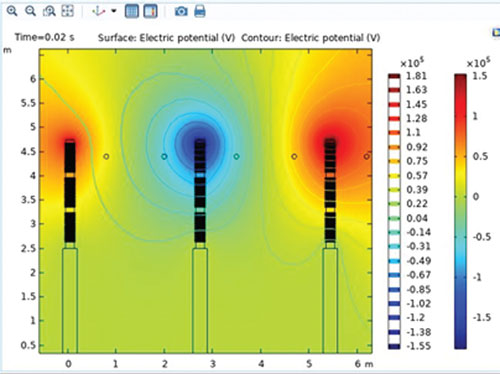Fit the plot with Zoom Extents
Screen dimensions: 500x374
(68, 11)
